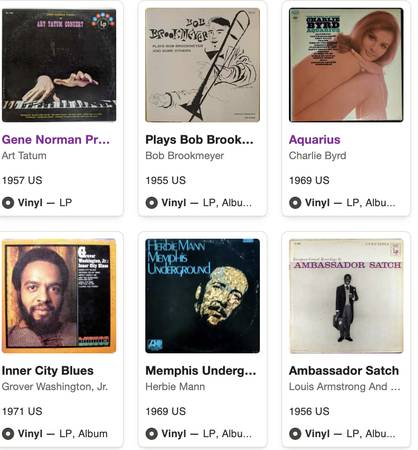Click the vinyl disc icon under Charlie Byrd

295,203
